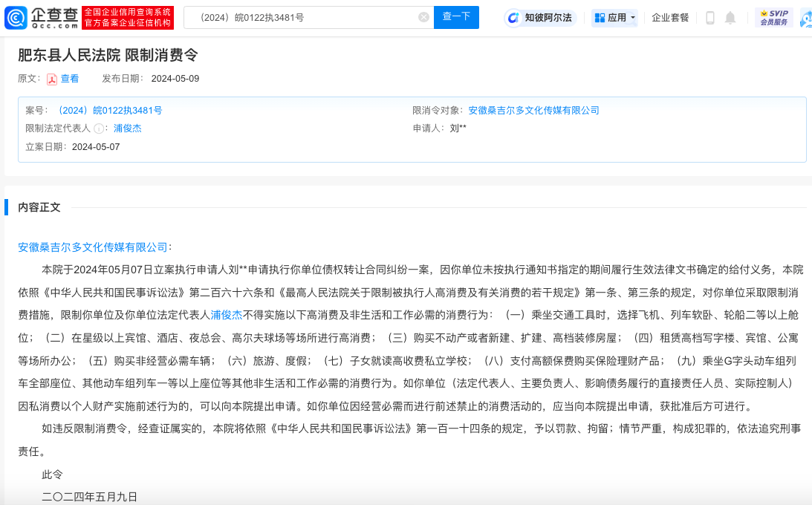
Task: Click company name at start of content body
Action: (x=93, y=247)
